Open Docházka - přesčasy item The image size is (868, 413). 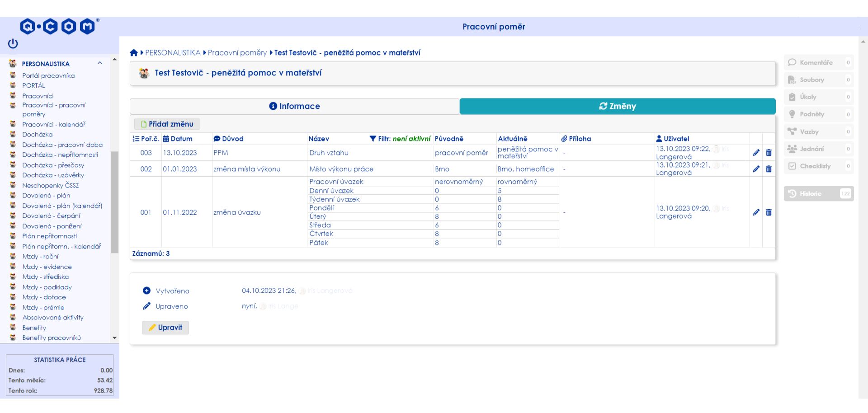[x=53, y=165]
